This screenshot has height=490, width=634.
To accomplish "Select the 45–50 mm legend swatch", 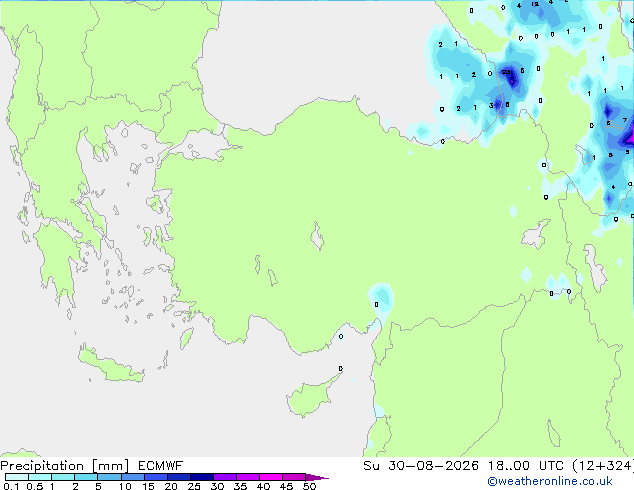I will pos(294,477).
